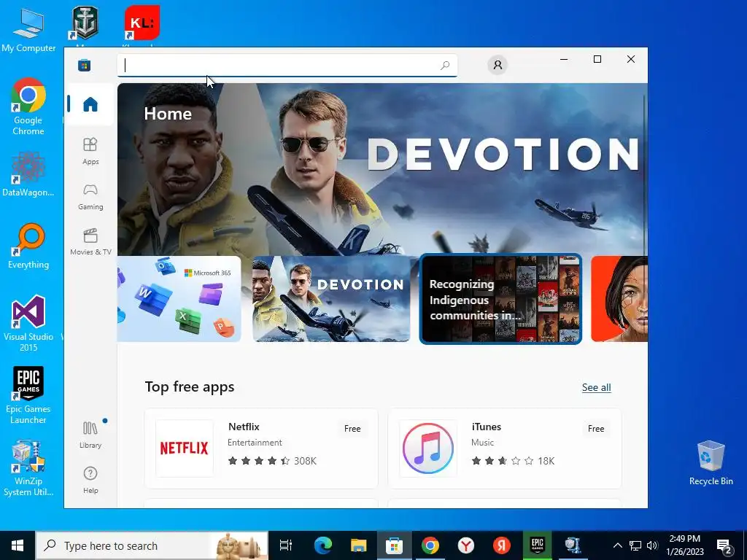Select Visual Studio 2015 desktop shortcut
The width and height of the screenshot is (747, 560).
click(x=28, y=323)
